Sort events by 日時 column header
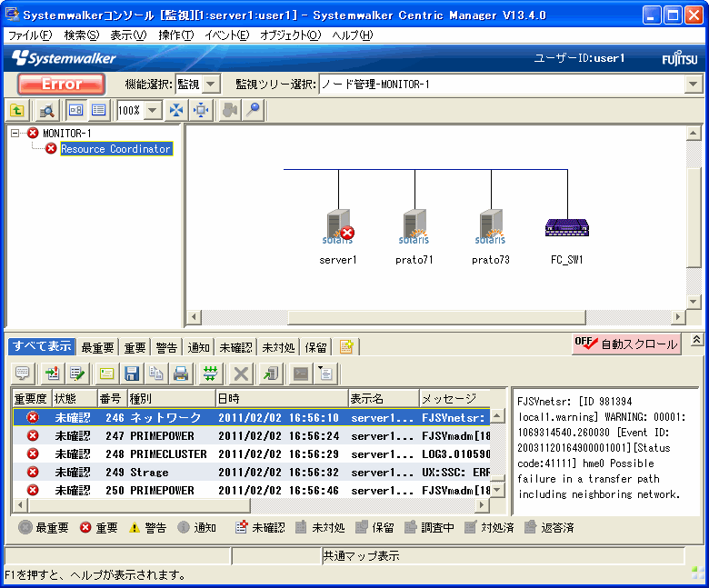This screenshot has height=588, width=709. click(282, 398)
